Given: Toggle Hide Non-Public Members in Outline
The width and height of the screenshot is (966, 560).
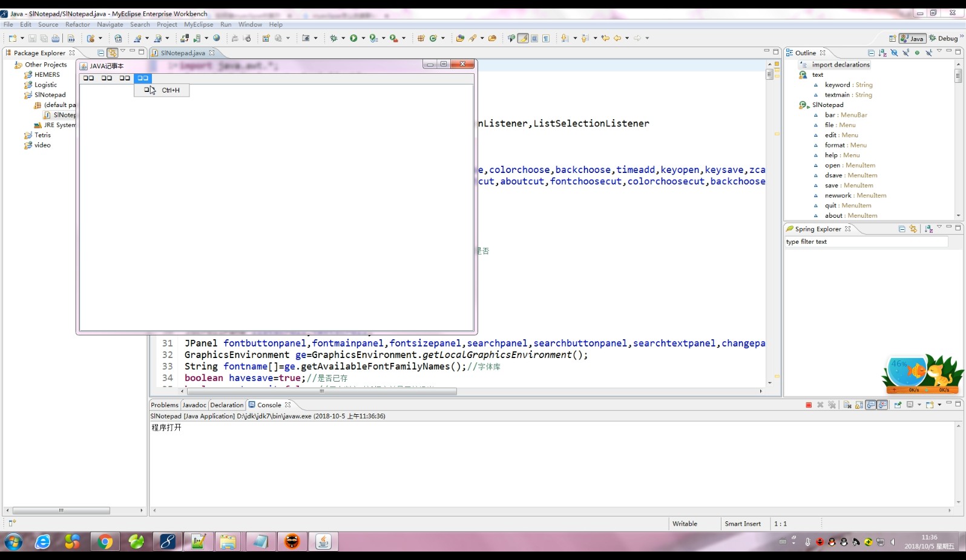Looking at the screenshot, I should tap(917, 53).
